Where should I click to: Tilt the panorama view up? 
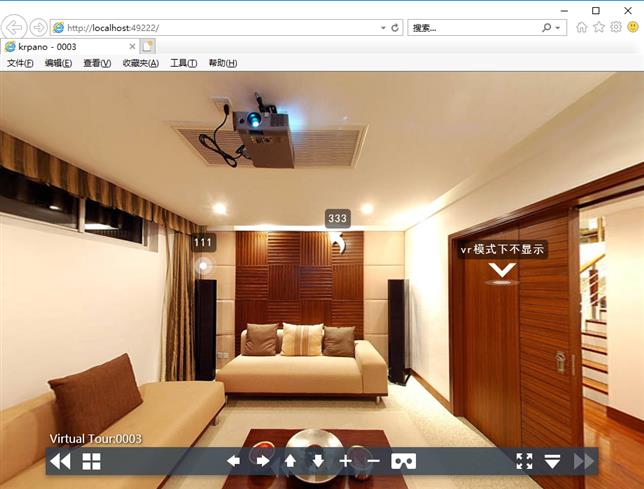[x=290, y=461]
